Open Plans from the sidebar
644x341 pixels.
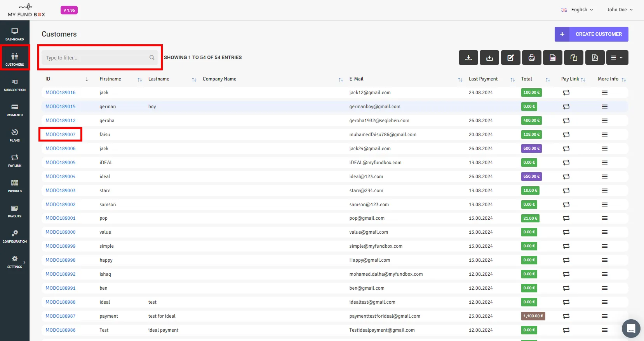coord(15,136)
